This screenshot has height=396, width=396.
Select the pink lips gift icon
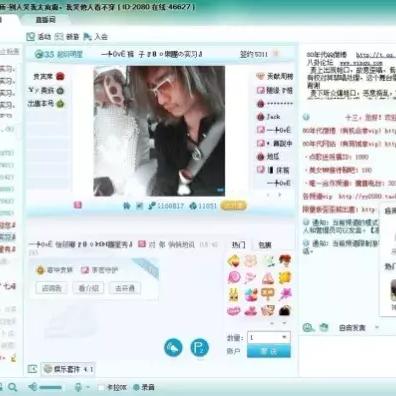[234, 311]
